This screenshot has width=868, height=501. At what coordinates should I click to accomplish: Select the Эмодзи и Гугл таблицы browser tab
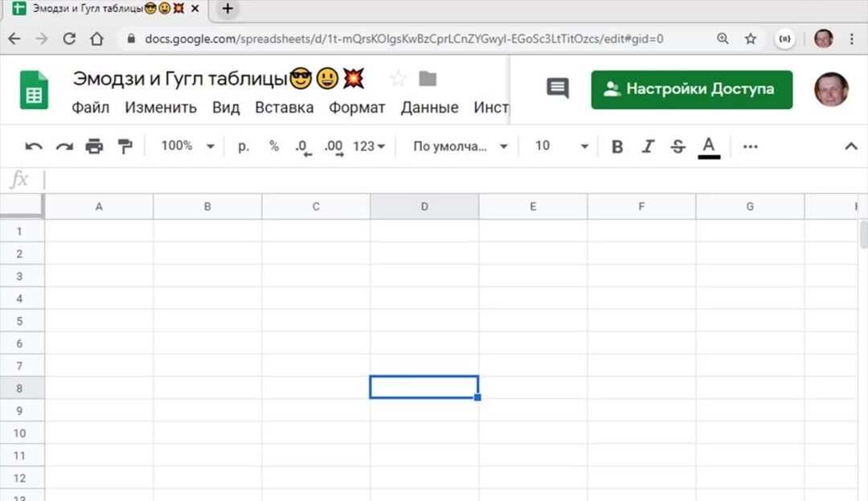pos(105,9)
